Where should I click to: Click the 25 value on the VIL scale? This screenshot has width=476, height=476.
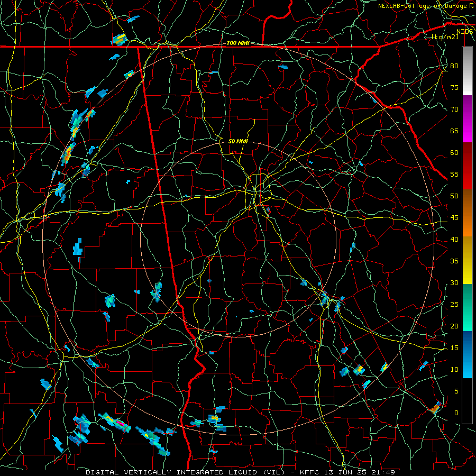[454, 305]
